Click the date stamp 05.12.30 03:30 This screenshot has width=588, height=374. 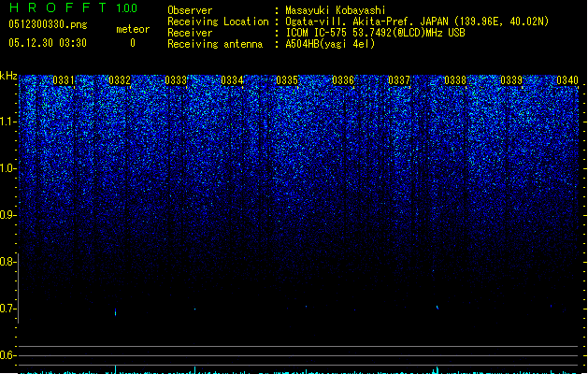pos(48,43)
